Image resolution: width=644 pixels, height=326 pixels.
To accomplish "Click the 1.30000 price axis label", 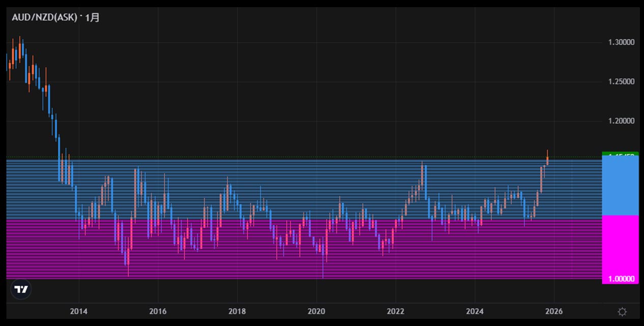I will pyautogui.click(x=621, y=42).
